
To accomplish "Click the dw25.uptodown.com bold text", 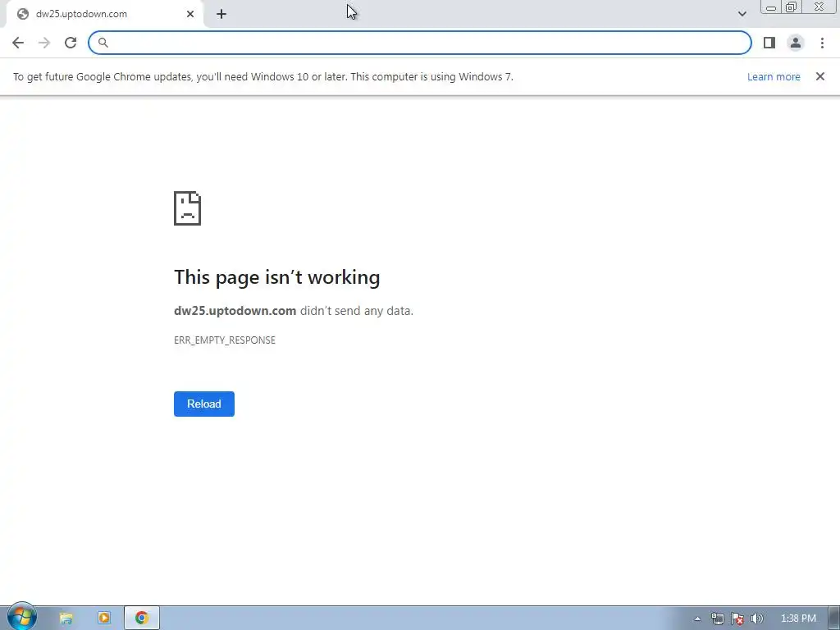I will [235, 311].
